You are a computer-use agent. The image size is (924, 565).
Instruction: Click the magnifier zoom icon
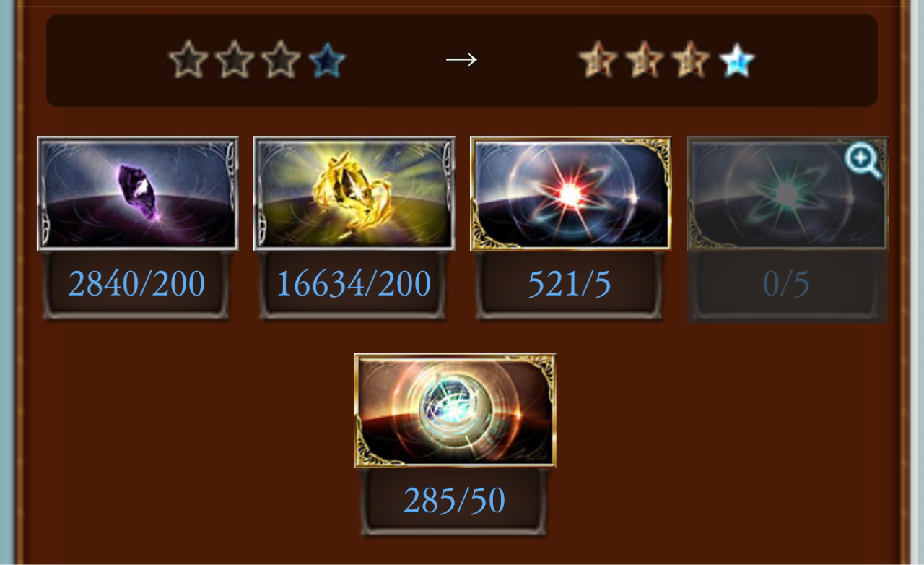(863, 160)
